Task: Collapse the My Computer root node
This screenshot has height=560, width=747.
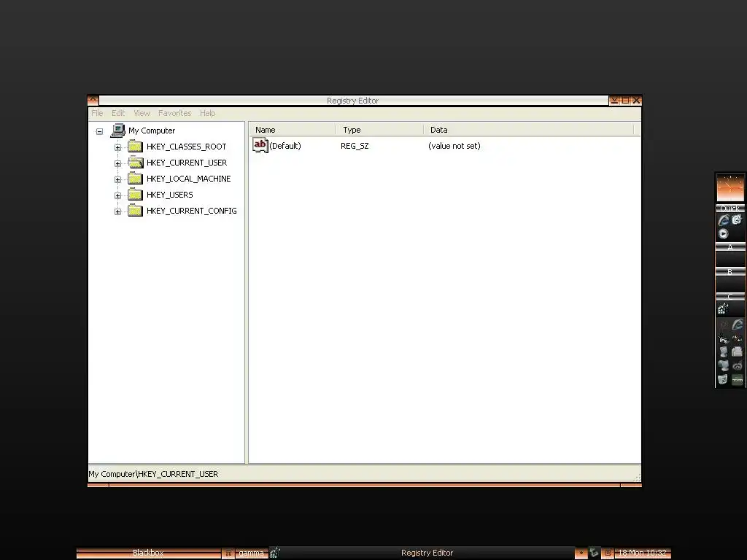Action: pyautogui.click(x=99, y=131)
